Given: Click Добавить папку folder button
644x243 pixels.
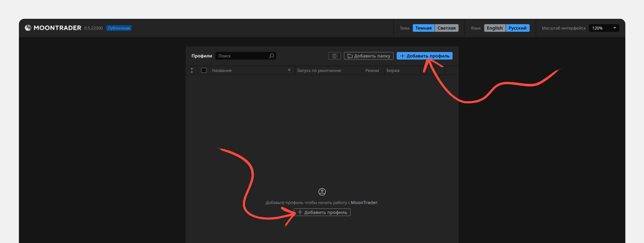Looking at the screenshot, I should [x=368, y=56].
